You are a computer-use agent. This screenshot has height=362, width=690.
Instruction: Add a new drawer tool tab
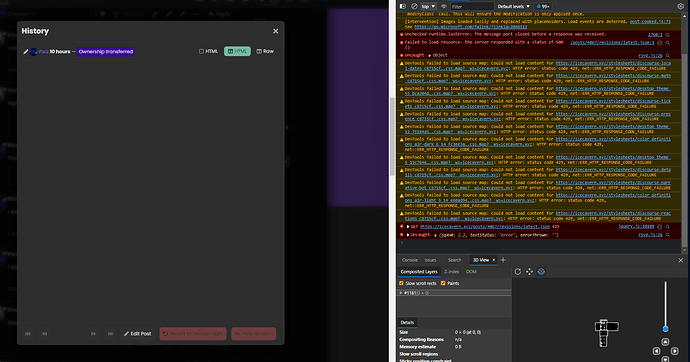click(503, 260)
